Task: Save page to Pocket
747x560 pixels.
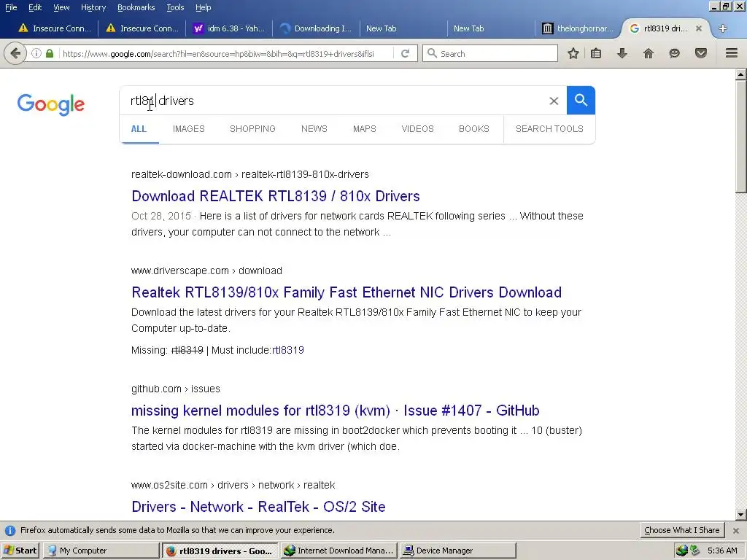Action: coord(701,53)
